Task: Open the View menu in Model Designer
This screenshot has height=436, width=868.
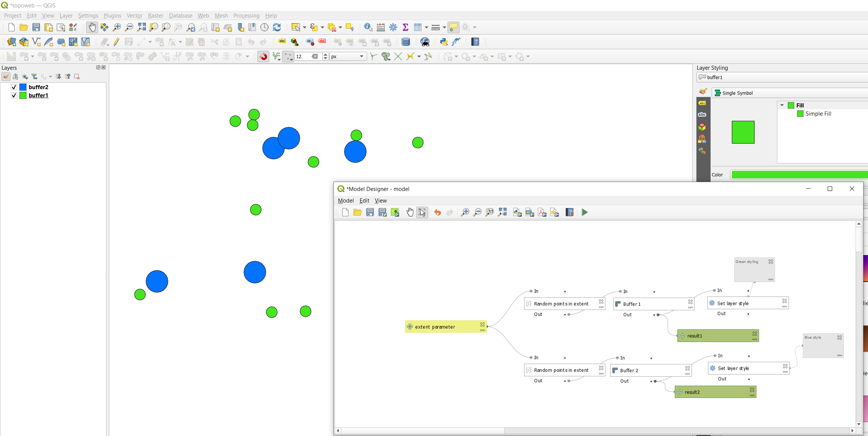Action: click(x=380, y=200)
